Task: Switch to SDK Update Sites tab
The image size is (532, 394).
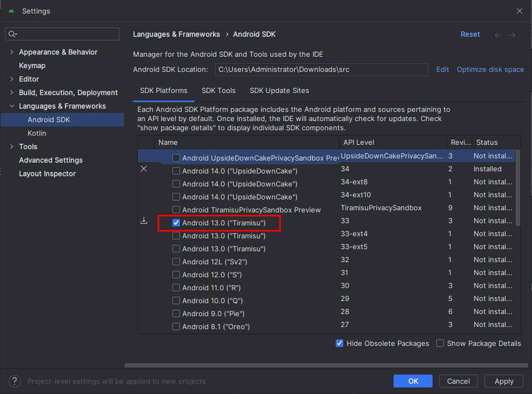Action: point(279,91)
